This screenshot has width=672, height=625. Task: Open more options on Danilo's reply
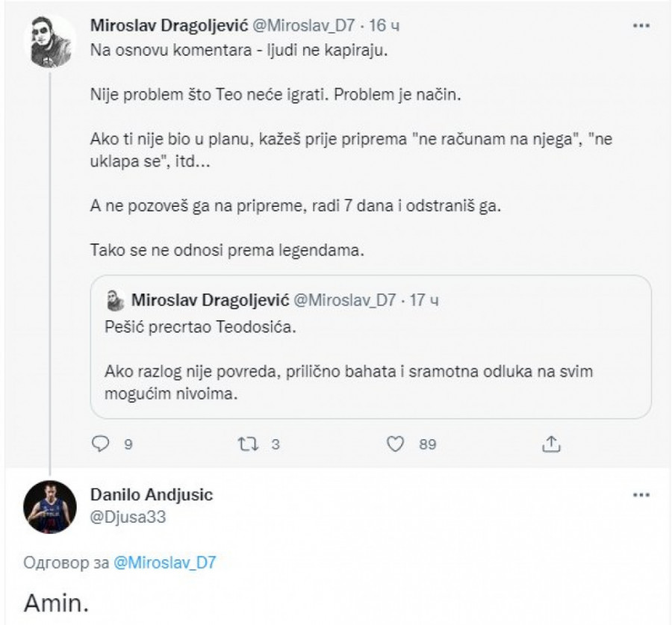[x=641, y=495]
